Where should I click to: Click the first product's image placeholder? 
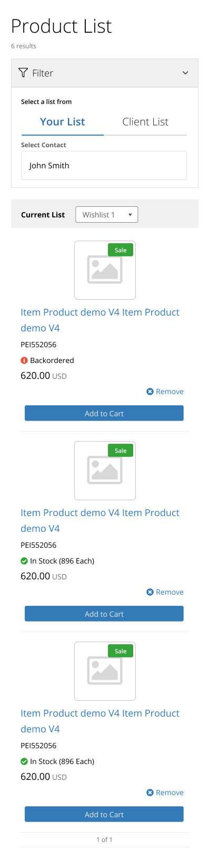[x=105, y=270]
